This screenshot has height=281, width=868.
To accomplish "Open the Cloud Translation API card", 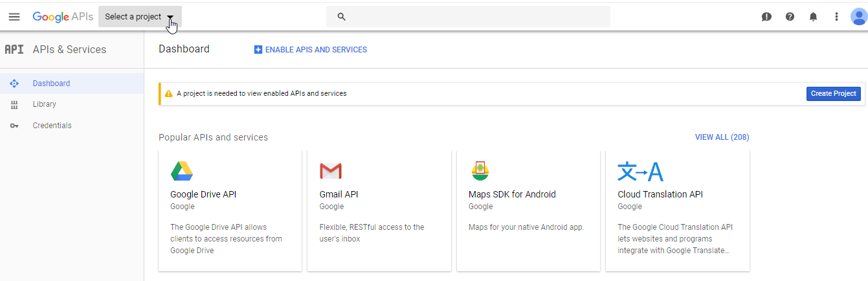I will tap(678, 210).
